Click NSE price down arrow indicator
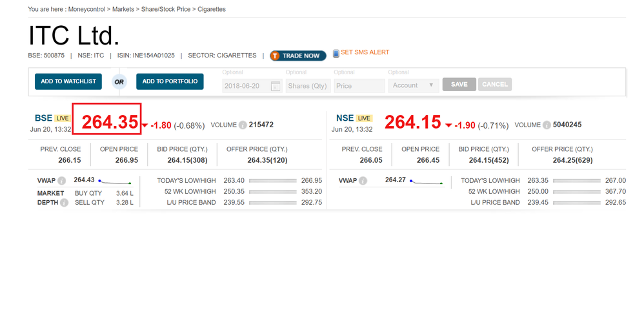Screen dimensions: 644x325 click(x=448, y=125)
